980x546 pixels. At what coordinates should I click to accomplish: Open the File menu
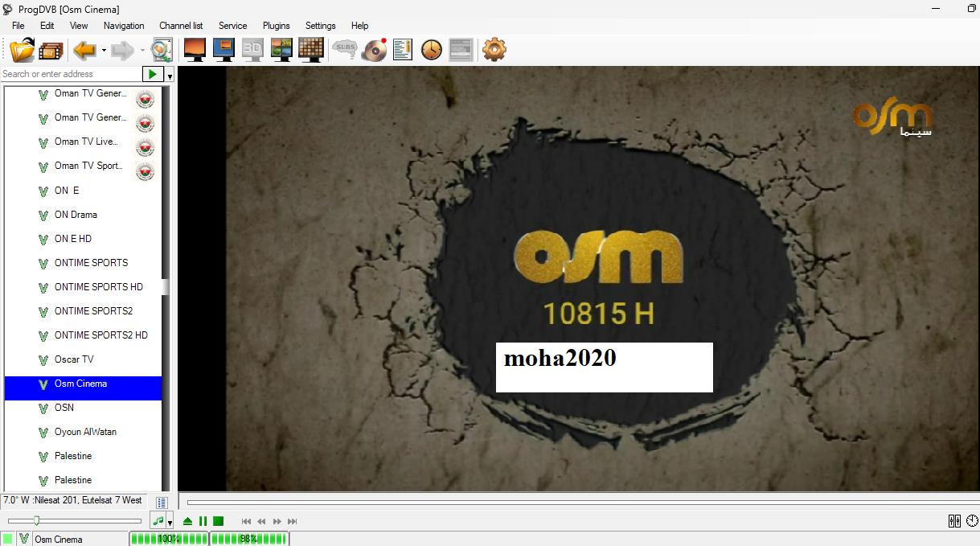18,26
